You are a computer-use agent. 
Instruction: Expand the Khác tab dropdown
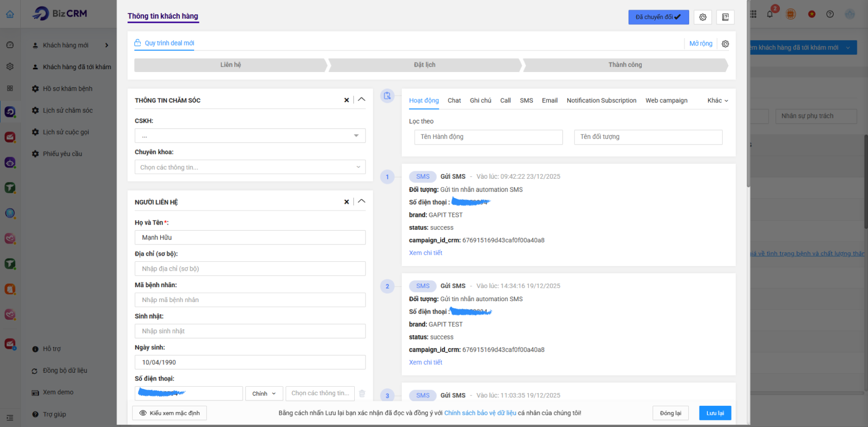[717, 101]
